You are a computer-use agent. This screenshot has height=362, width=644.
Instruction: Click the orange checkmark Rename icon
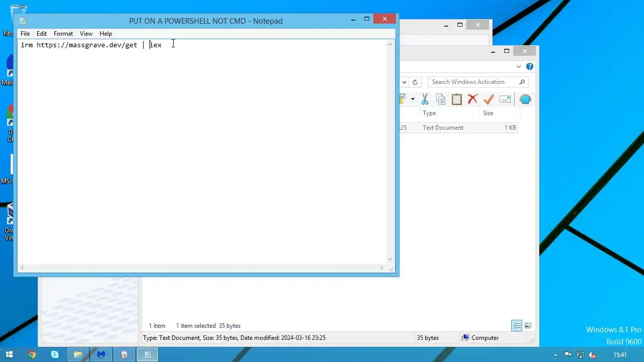point(489,99)
